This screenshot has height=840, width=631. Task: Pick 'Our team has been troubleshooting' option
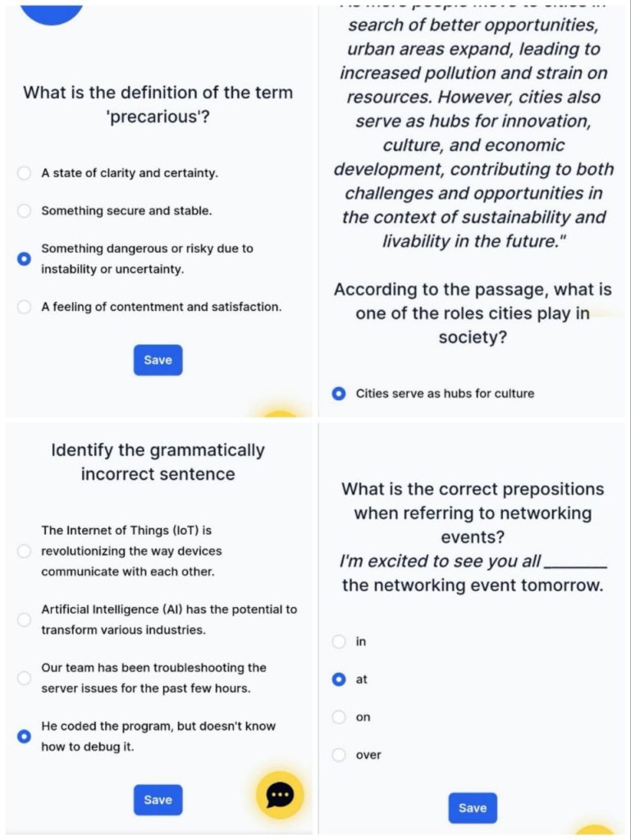coord(25,678)
